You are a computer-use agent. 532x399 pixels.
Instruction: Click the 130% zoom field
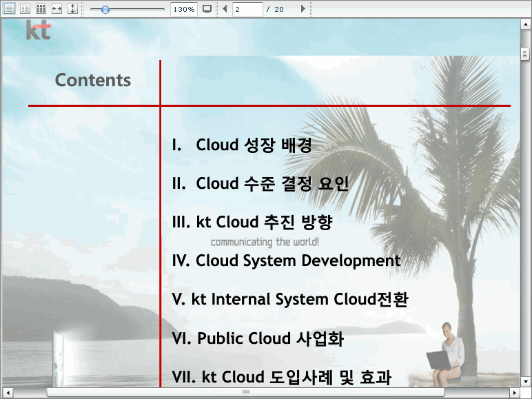184,9
